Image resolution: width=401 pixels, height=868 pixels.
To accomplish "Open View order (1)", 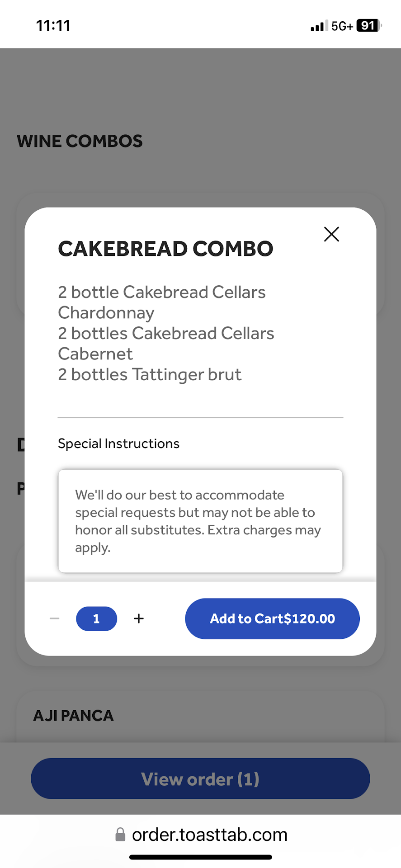I will point(200,778).
